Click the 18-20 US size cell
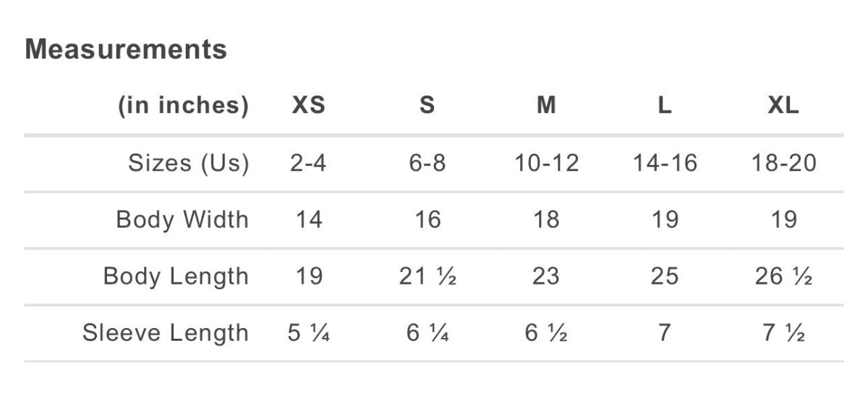Screen dimensions: 868x396 tap(783, 163)
